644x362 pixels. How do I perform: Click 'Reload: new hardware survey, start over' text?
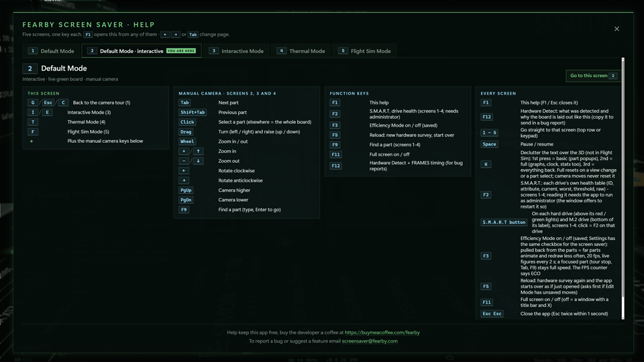click(x=411, y=135)
